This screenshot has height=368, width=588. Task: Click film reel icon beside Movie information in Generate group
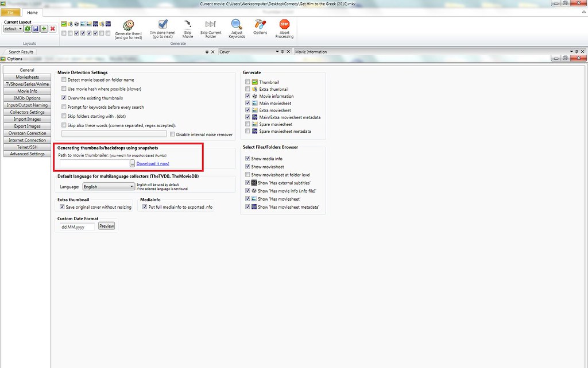[254, 96]
